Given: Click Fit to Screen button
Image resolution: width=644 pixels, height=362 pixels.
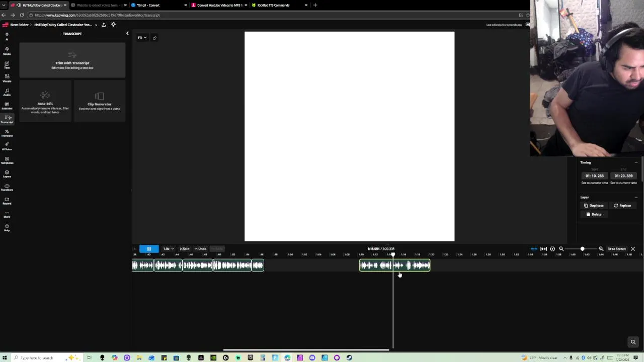Looking at the screenshot, I should pyautogui.click(x=616, y=249).
